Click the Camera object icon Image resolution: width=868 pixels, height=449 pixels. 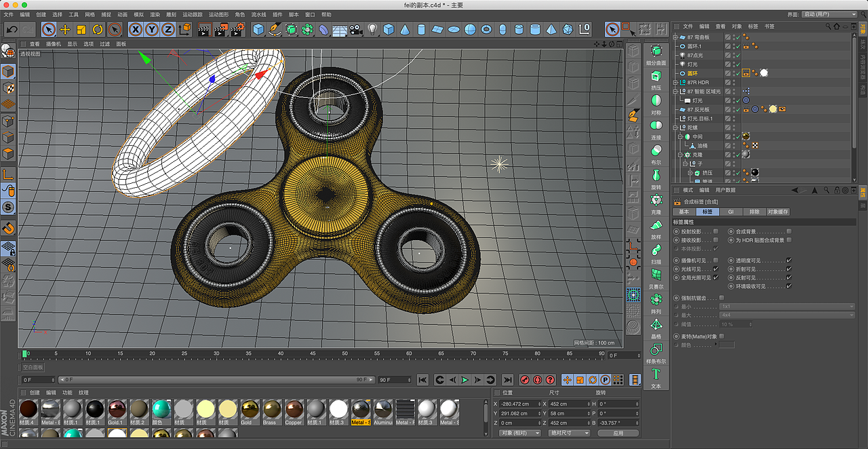point(356,29)
